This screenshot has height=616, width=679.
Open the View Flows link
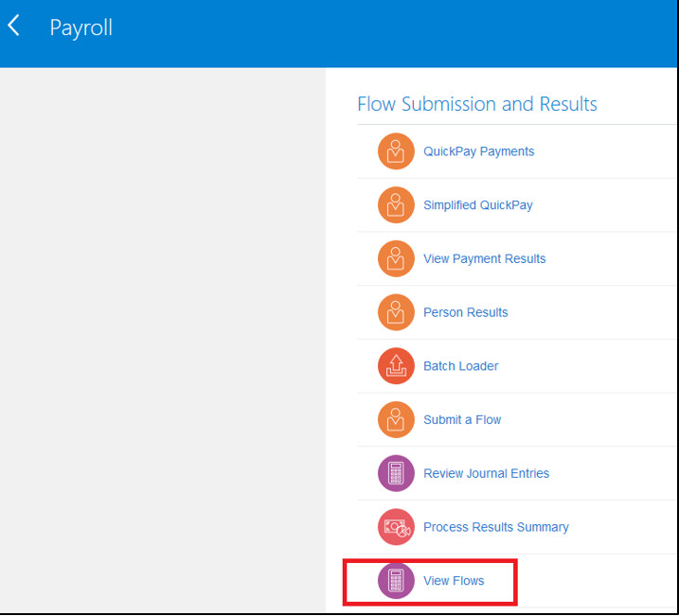coord(454,580)
